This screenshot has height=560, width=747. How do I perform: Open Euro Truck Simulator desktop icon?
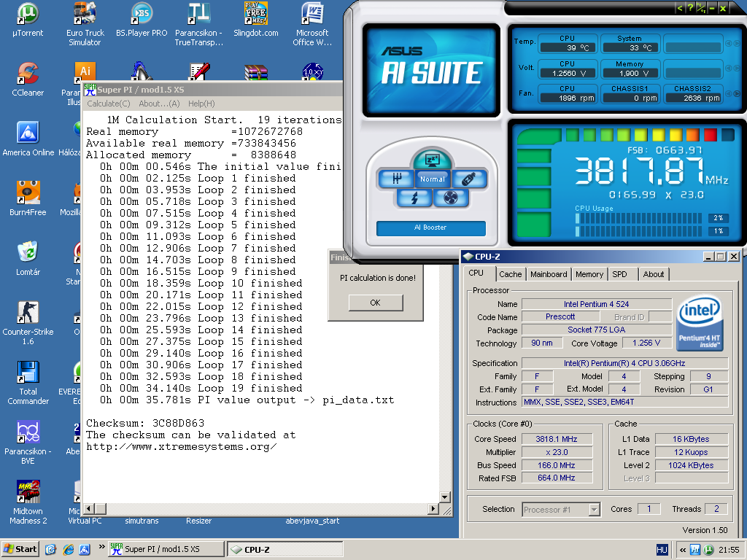(85, 24)
